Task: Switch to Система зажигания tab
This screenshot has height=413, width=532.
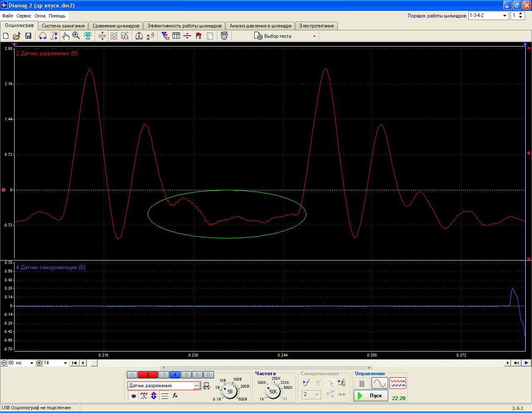Action: coord(63,26)
